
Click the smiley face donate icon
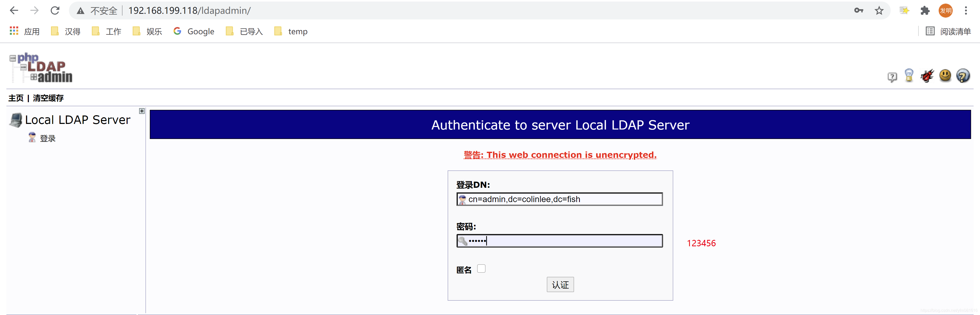[945, 75]
